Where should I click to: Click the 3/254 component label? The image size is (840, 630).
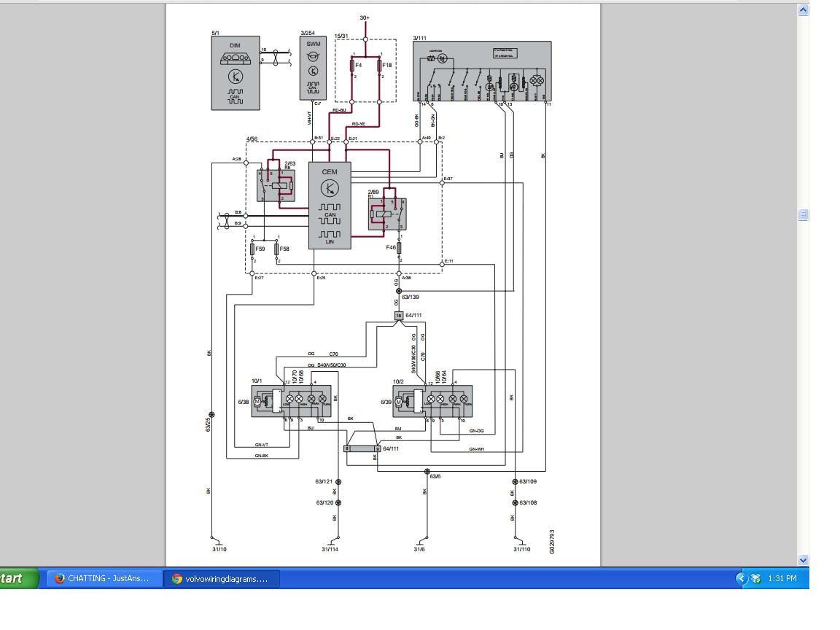(x=308, y=34)
